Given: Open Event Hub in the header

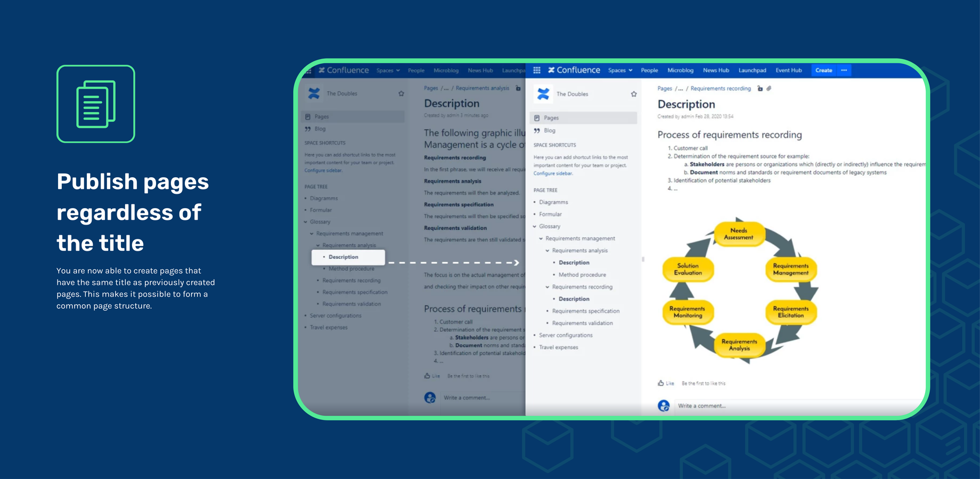Looking at the screenshot, I should (x=788, y=70).
